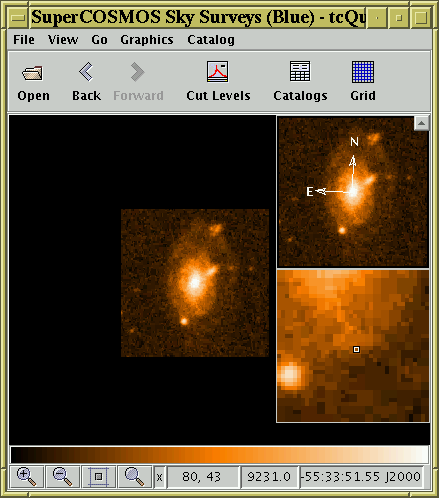Screen dimensions: 439x498
Task: Click the pixel coordinates field 80, 43
Action: 202,477
